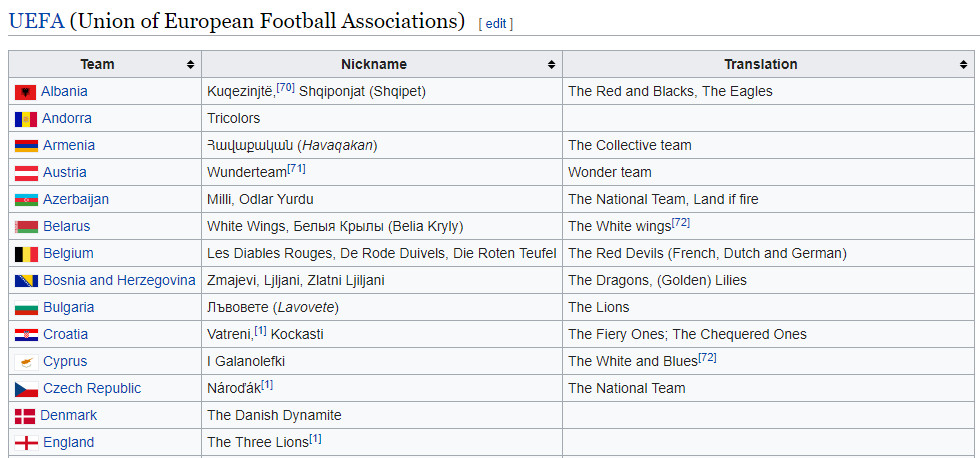The image size is (980, 458).
Task: Sort table by Nickname column arrows
Action: coord(550,65)
